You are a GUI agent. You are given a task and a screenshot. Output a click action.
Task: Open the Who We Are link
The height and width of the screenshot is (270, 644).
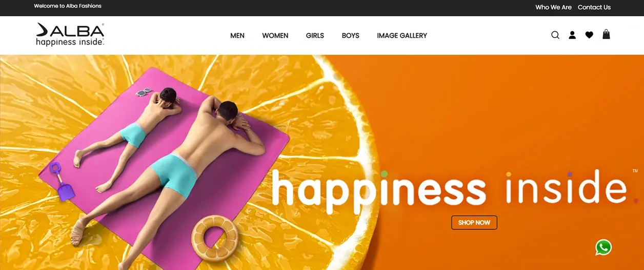click(x=553, y=7)
